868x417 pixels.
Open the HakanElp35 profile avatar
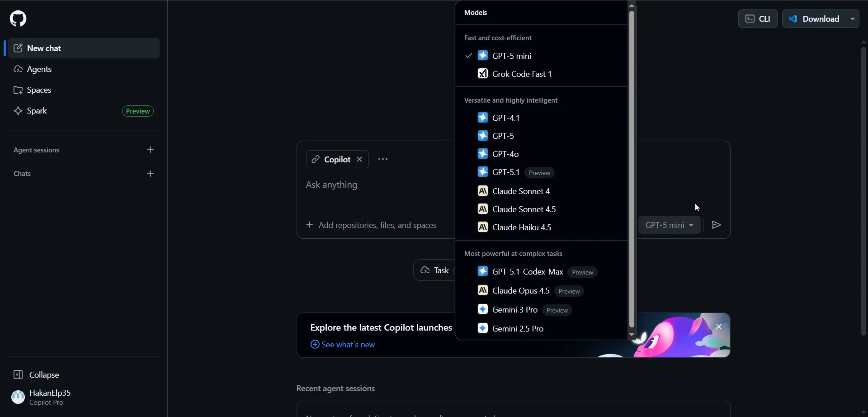[x=18, y=397]
